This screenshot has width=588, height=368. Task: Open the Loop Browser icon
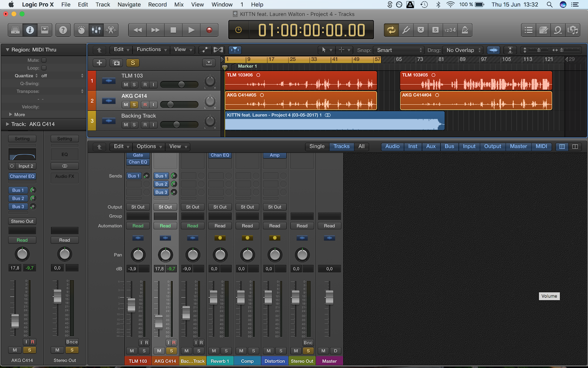(x=558, y=30)
